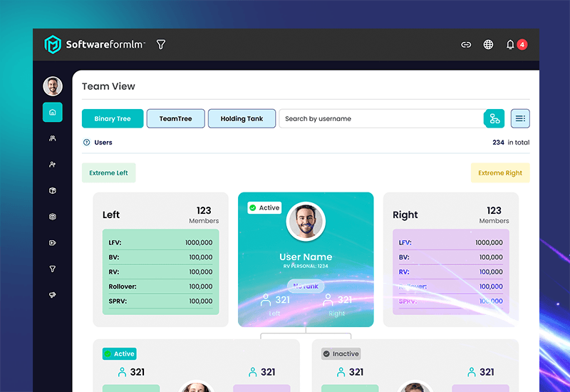The width and height of the screenshot is (570, 392).
Task: Open the link icon in top bar
Action: (x=466, y=45)
